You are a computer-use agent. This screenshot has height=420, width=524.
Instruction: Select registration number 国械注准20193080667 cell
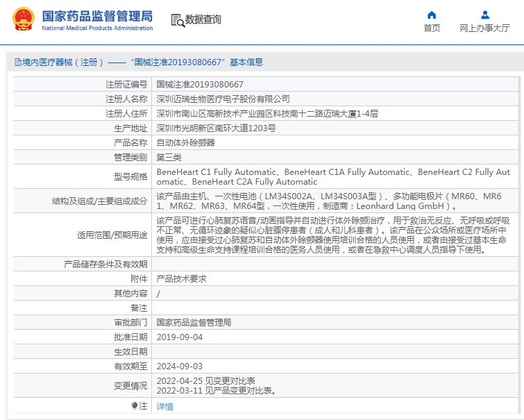(200, 85)
